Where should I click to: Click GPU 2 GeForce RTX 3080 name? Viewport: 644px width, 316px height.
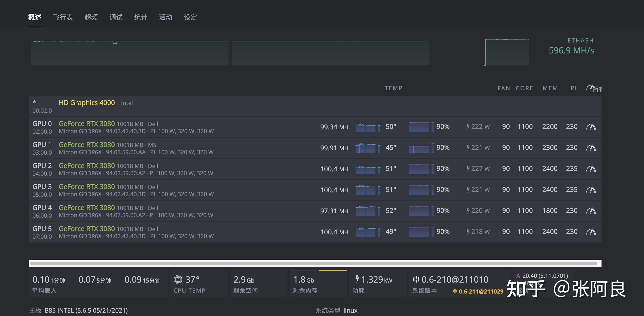click(x=86, y=166)
